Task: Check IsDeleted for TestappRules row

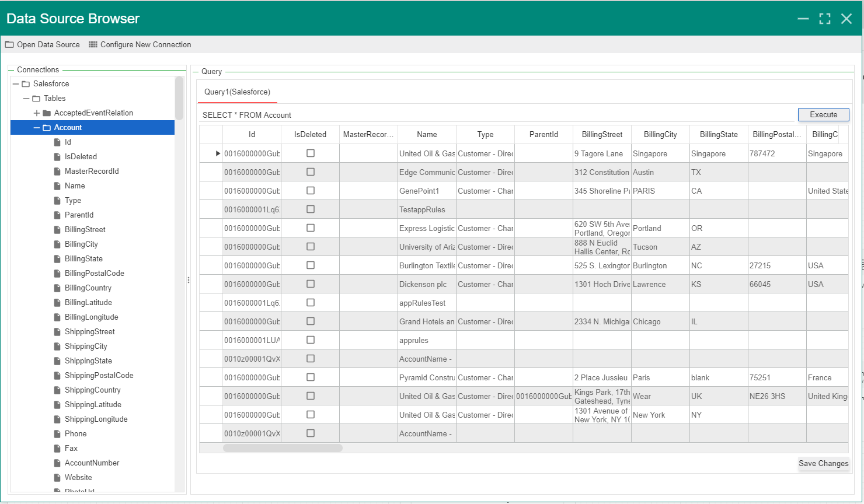Action: [311, 209]
